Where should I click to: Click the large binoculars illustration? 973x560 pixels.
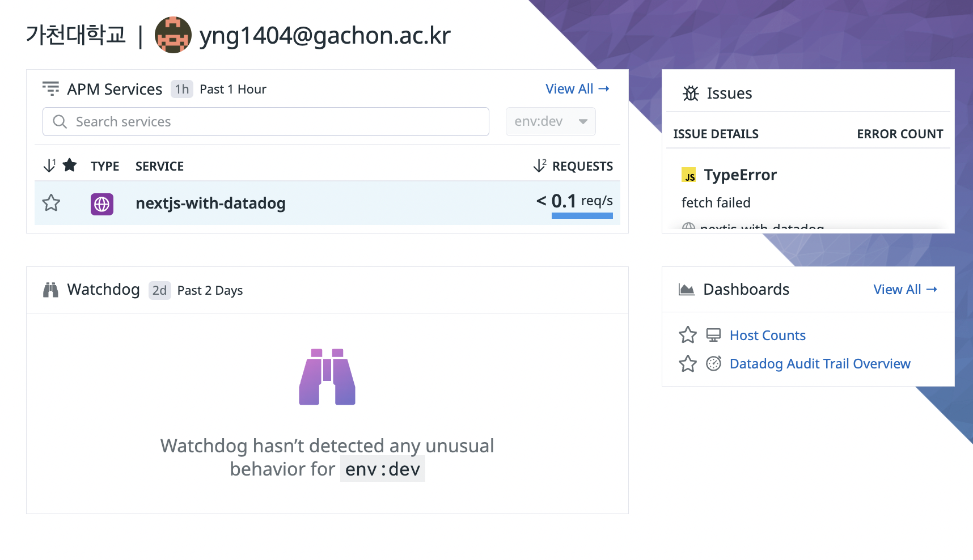(x=327, y=377)
